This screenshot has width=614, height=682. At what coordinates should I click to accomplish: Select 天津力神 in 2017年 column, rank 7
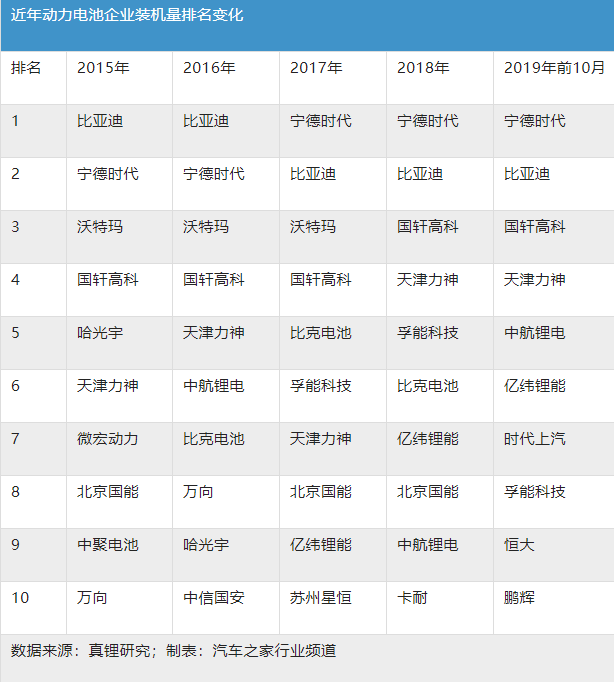321,439
